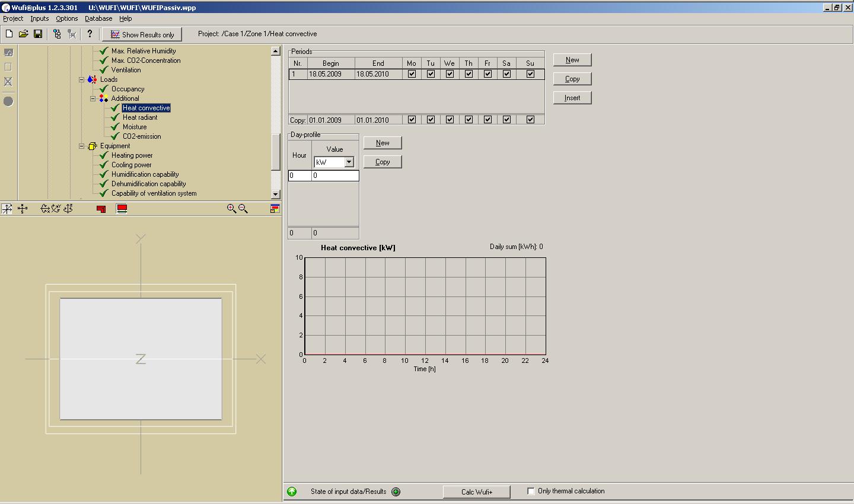854x504 pixels.
Task: Open a project file with folder icon
Action: point(23,34)
